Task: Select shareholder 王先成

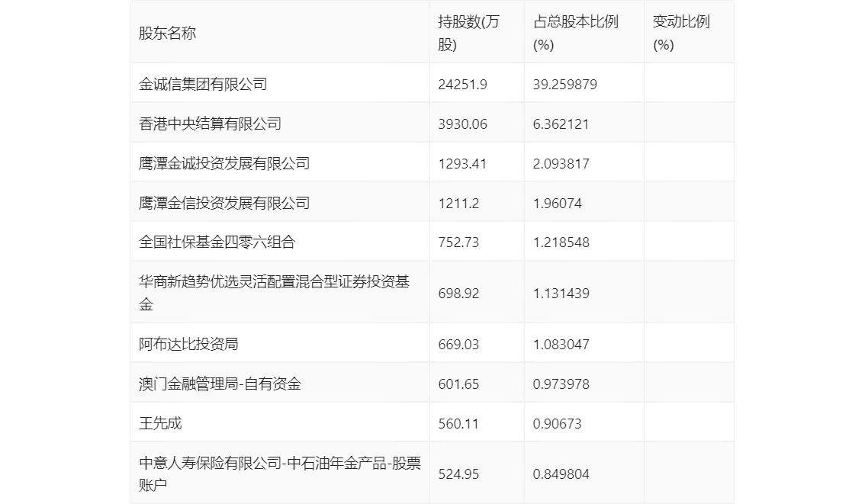Action: click(160, 424)
